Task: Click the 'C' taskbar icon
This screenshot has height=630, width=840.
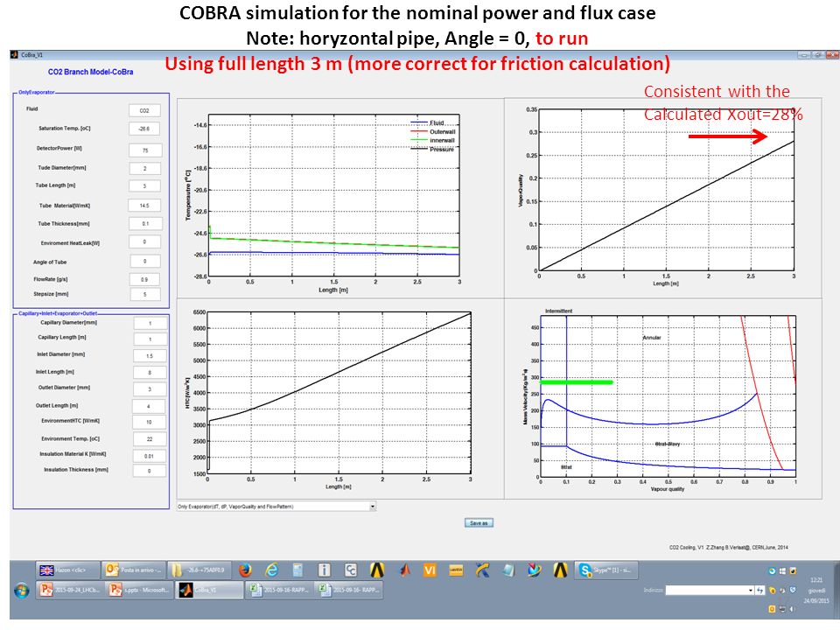Action: pos(350,570)
